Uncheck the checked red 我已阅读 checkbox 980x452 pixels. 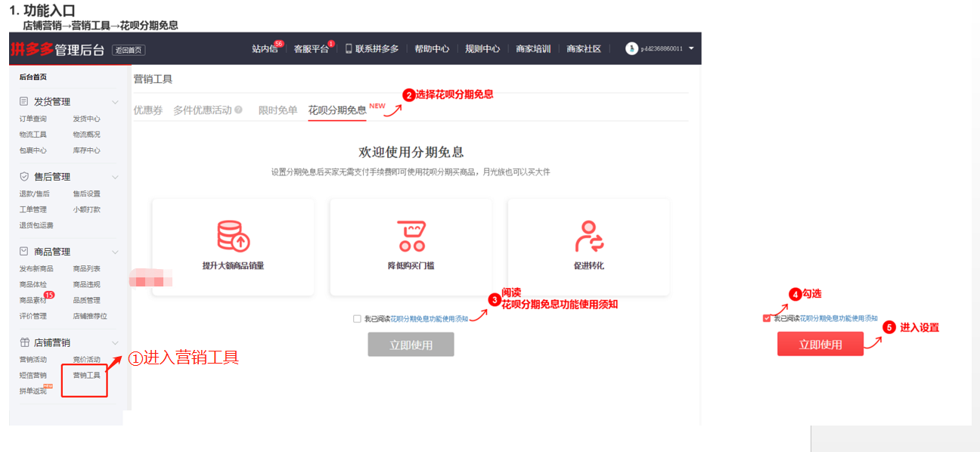pos(767,319)
